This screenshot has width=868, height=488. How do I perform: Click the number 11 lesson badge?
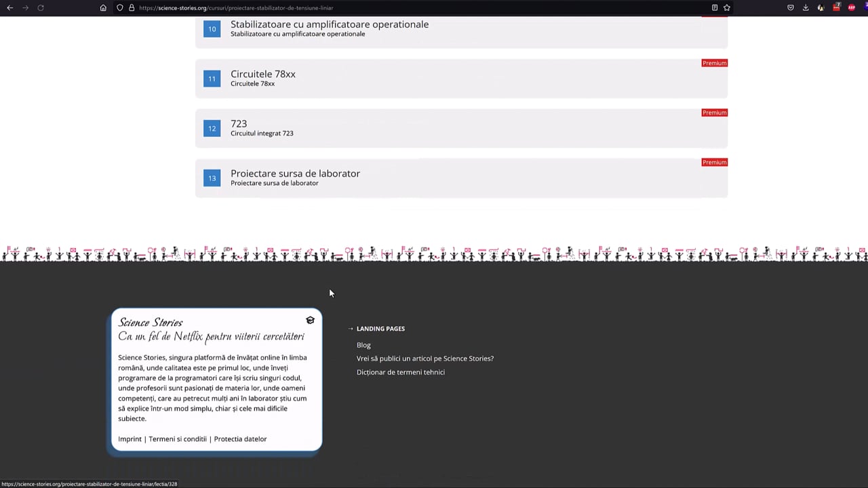click(212, 79)
